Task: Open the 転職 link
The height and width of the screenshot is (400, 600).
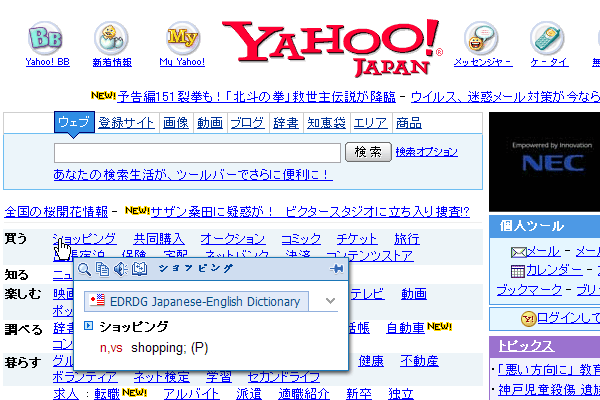Action: click(x=107, y=394)
